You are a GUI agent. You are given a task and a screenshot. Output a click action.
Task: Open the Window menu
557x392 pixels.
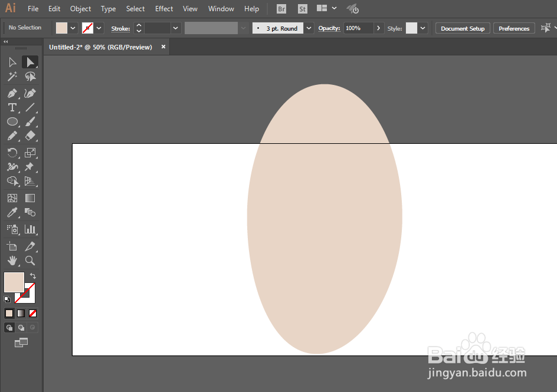tap(221, 9)
